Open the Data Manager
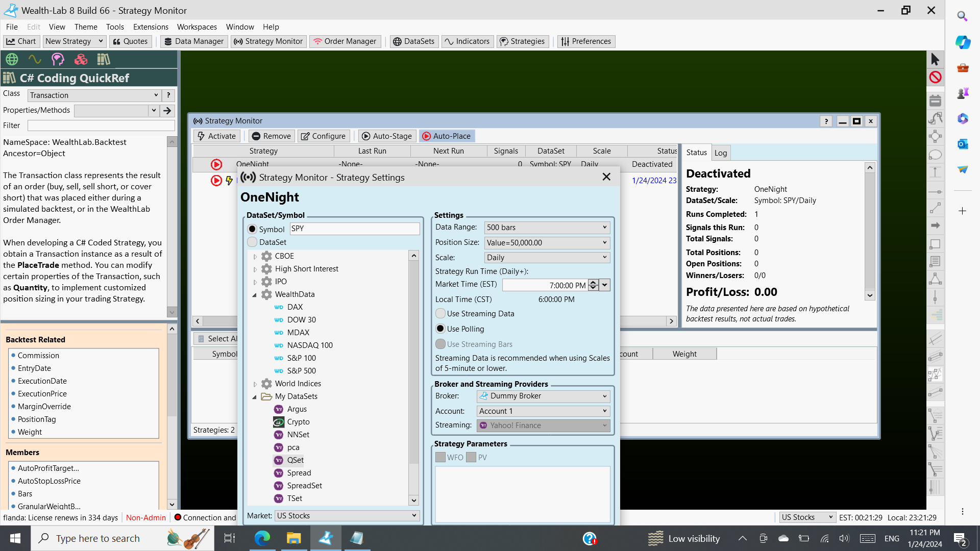Viewport: 980px width, 551px height. coord(194,41)
